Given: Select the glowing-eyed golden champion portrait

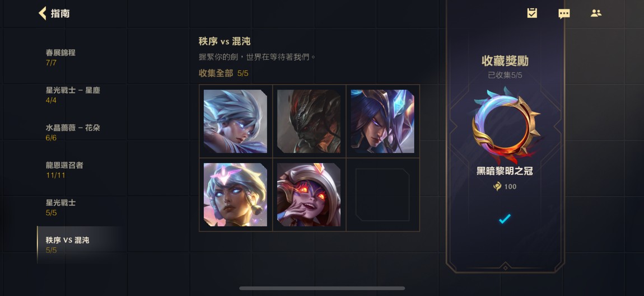Looking at the screenshot, I should (x=235, y=195).
